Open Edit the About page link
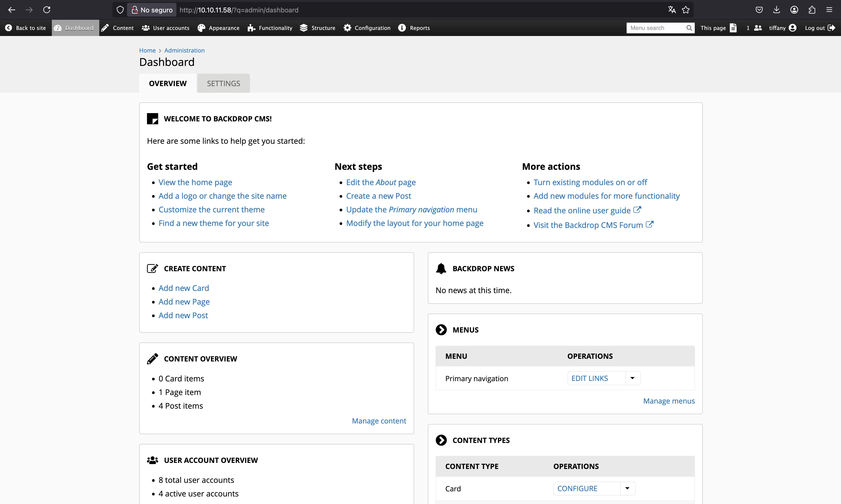 [381, 182]
